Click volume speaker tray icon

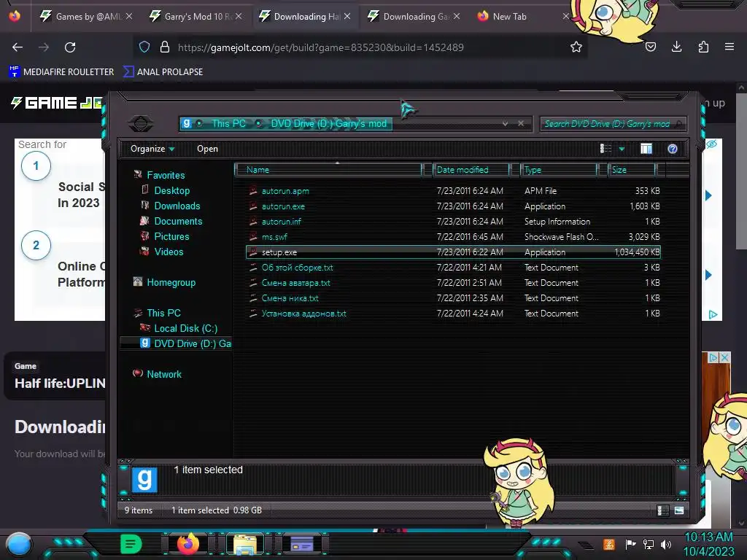[665, 544]
